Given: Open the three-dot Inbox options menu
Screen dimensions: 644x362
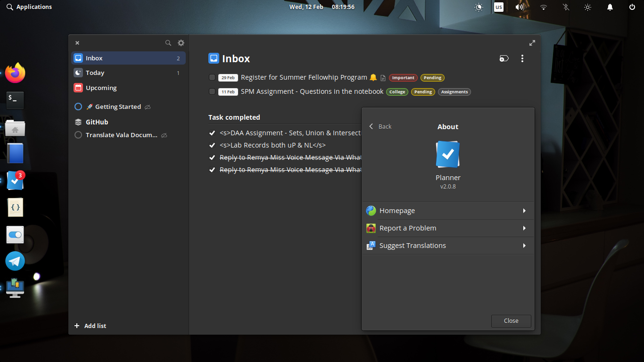Looking at the screenshot, I should pos(522,58).
